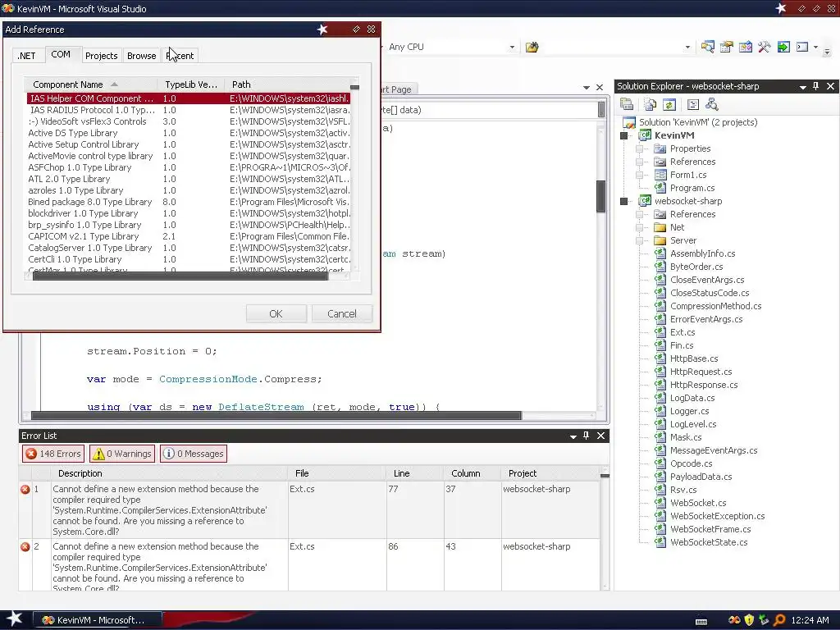This screenshot has height=630, width=840.
Task: Sort by Path column header
Action: click(287, 84)
